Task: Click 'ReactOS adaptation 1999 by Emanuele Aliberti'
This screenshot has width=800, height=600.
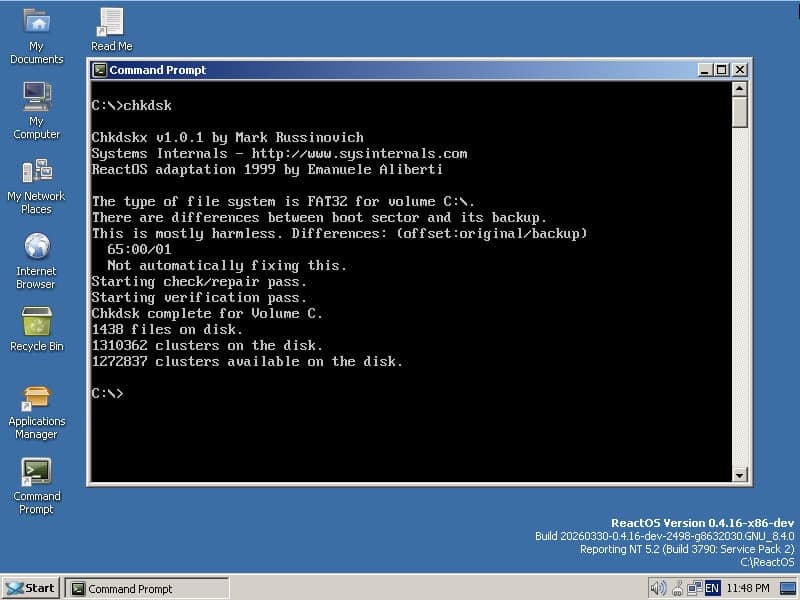Action: (x=267, y=169)
